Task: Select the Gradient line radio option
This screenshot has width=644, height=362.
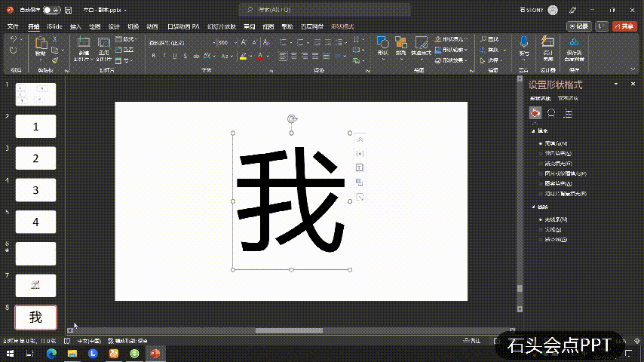Action: [541, 240]
